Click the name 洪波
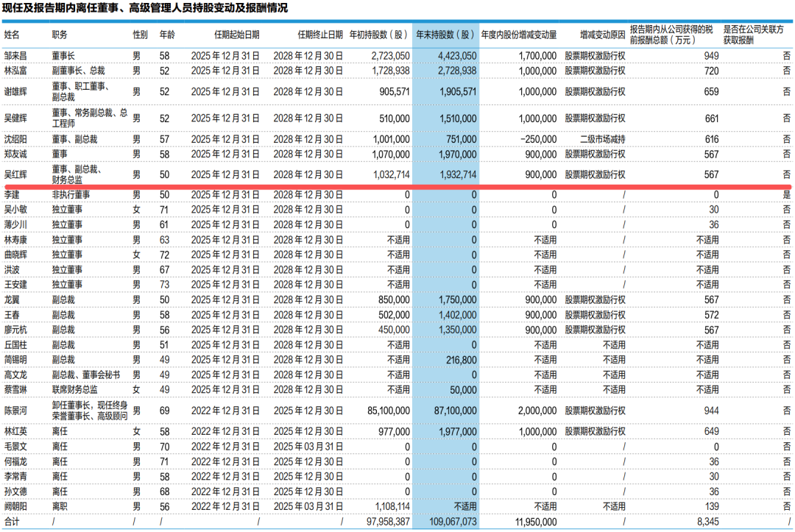The height and width of the screenshot is (532, 795). [x=13, y=270]
